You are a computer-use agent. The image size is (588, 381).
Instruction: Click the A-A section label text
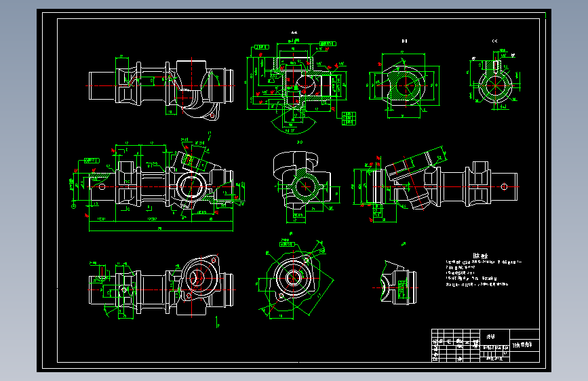click(x=294, y=33)
